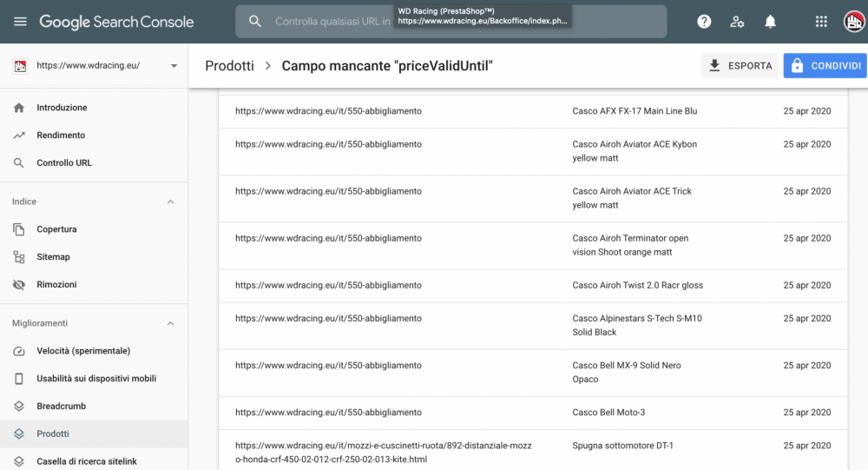
Task: Click date 25 apr 2020 in Twist 2.0 row
Action: coord(806,286)
